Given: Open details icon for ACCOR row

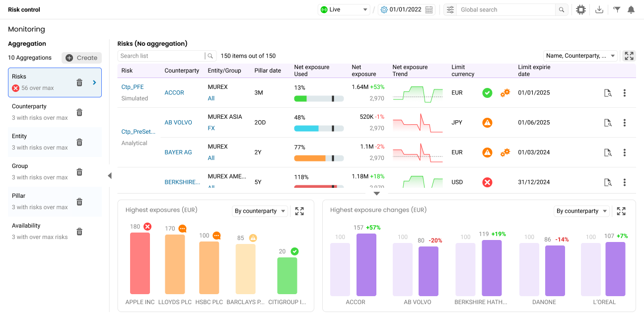Looking at the screenshot, I should click(x=607, y=93).
